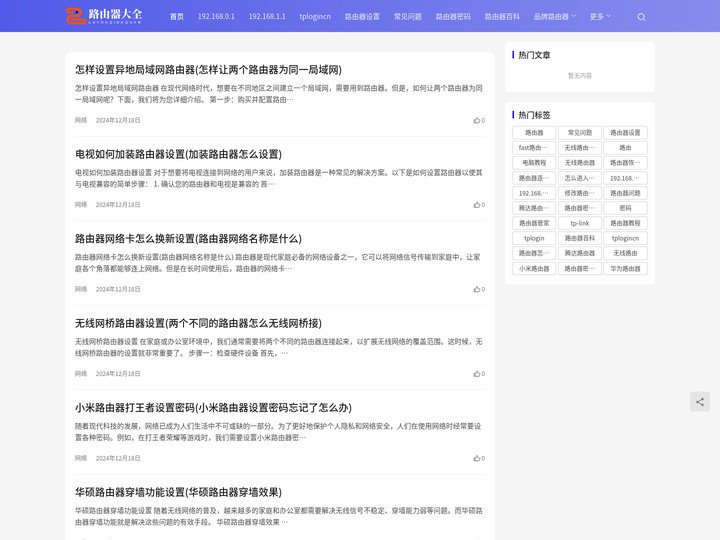This screenshot has height=540, width=720.
Task: Open 192.168.1.1 in top navigation
Action: [x=267, y=17]
